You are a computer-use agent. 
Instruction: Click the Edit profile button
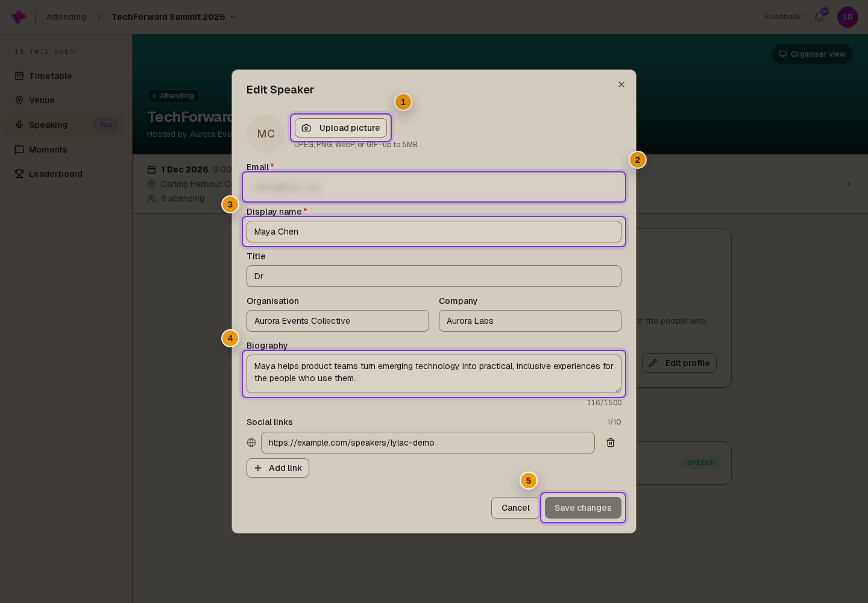point(679,363)
